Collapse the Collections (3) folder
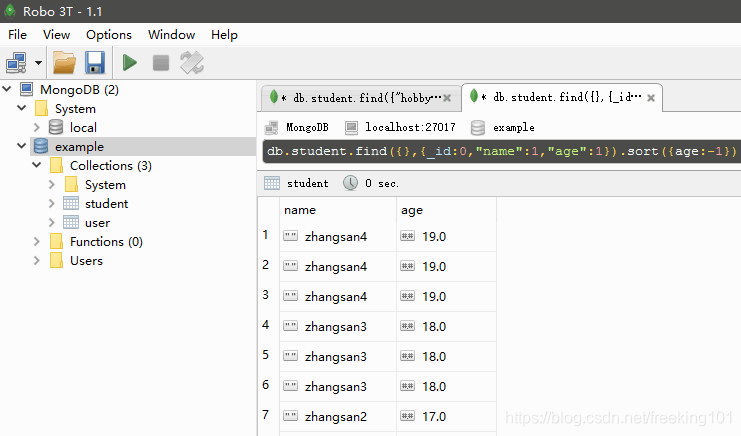Screen dimensions: 741x436 point(36,165)
